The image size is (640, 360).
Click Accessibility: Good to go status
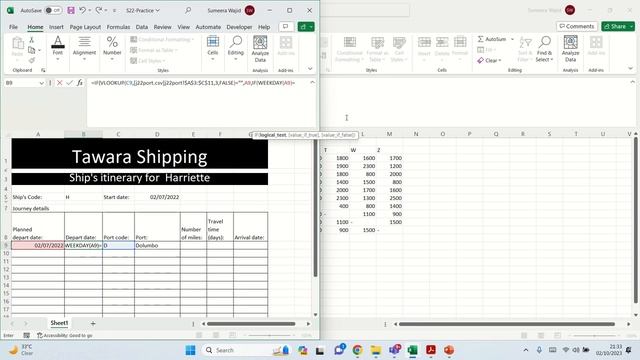64,336
